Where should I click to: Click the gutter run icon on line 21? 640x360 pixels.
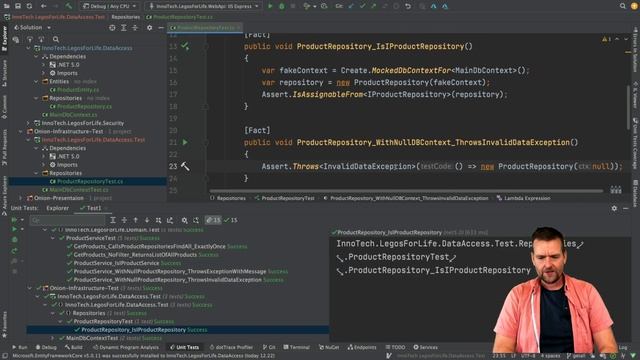click(x=185, y=142)
